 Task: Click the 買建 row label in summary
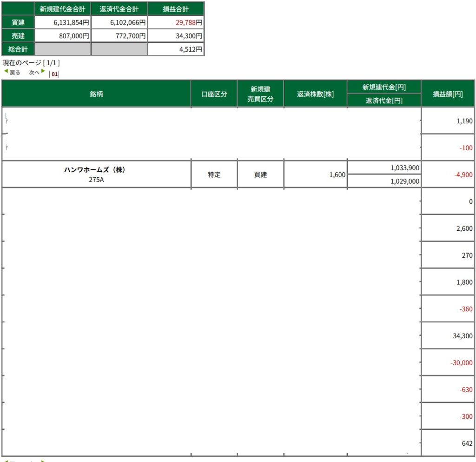pos(18,22)
